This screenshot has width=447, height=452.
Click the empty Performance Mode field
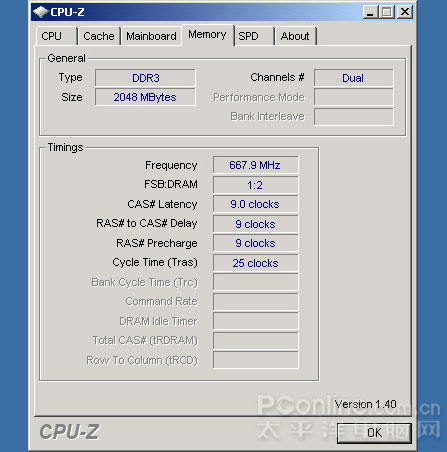353,97
